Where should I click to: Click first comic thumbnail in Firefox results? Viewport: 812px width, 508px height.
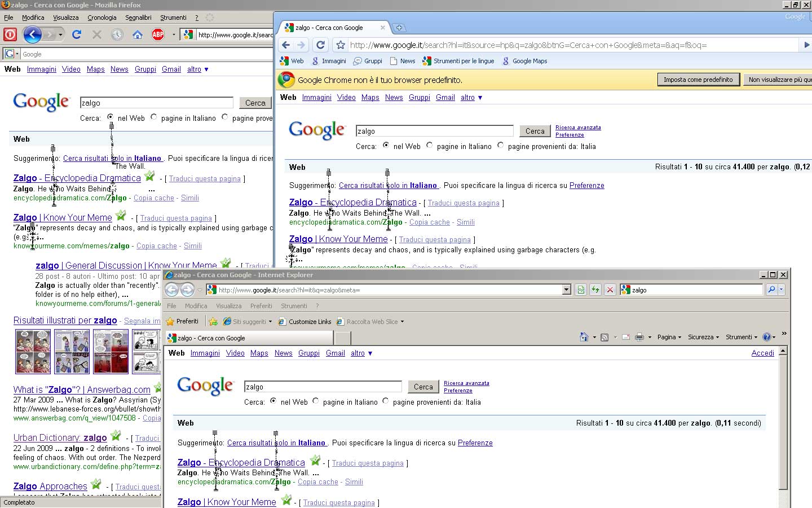(x=33, y=351)
